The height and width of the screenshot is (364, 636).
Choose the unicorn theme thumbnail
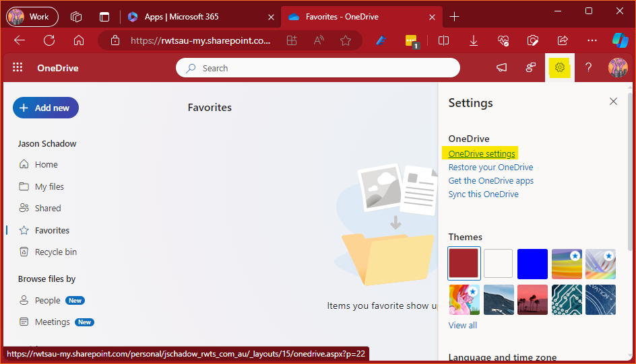[x=464, y=299]
